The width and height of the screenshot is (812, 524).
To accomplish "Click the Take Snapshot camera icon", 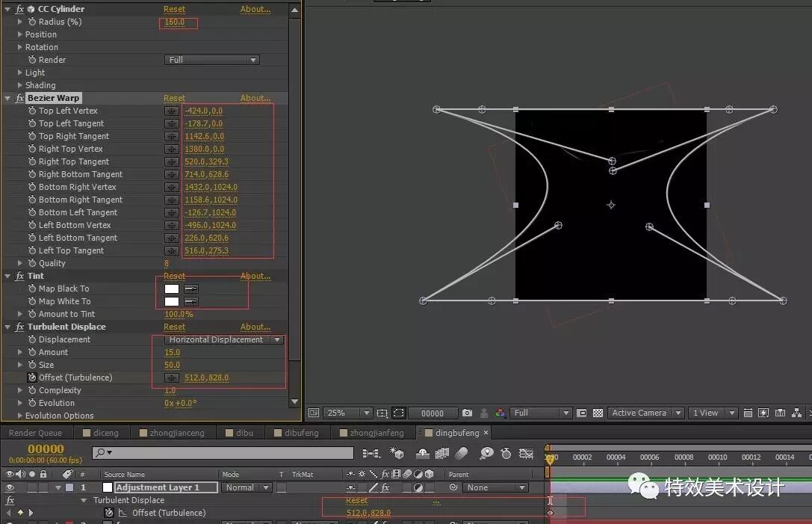I will (467, 413).
